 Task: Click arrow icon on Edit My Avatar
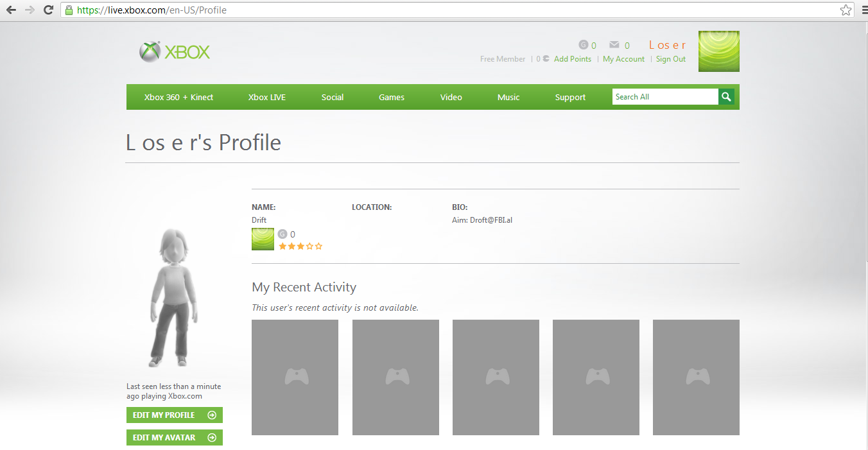click(212, 438)
